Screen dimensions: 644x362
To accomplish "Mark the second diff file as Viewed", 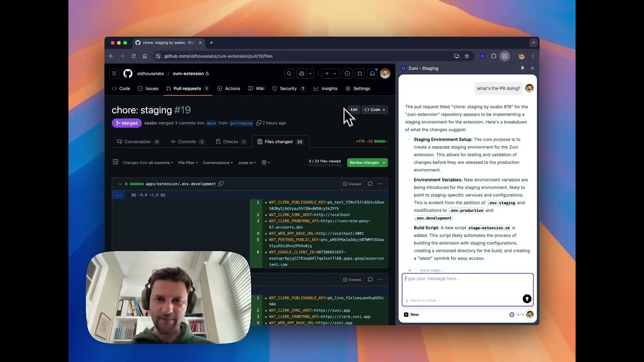I will [x=352, y=280].
